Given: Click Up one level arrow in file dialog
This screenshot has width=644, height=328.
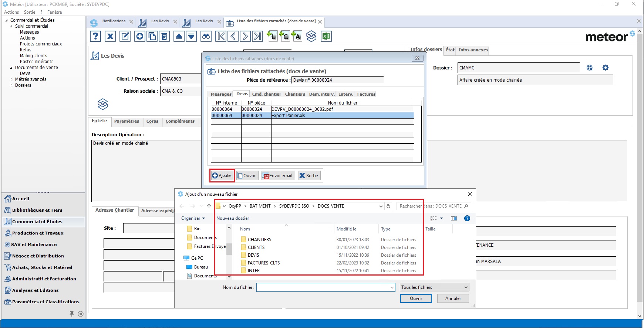Looking at the screenshot, I should click(209, 206).
